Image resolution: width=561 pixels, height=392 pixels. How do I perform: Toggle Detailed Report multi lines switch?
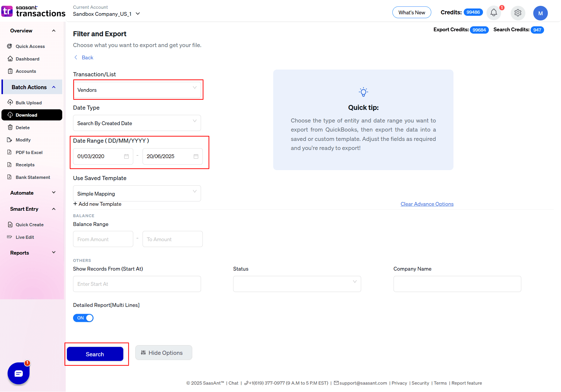coord(83,318)
